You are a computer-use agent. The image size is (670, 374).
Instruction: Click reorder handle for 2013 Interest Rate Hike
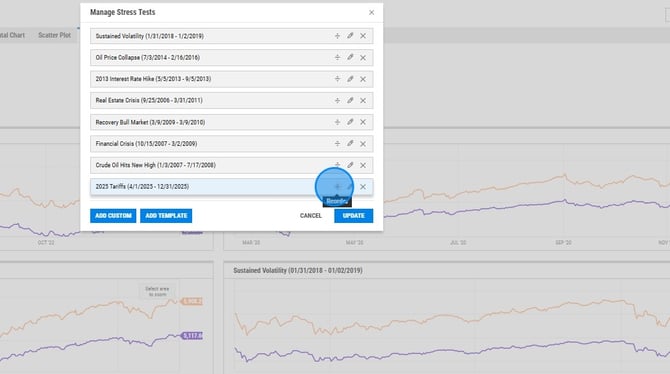(337, 79)
